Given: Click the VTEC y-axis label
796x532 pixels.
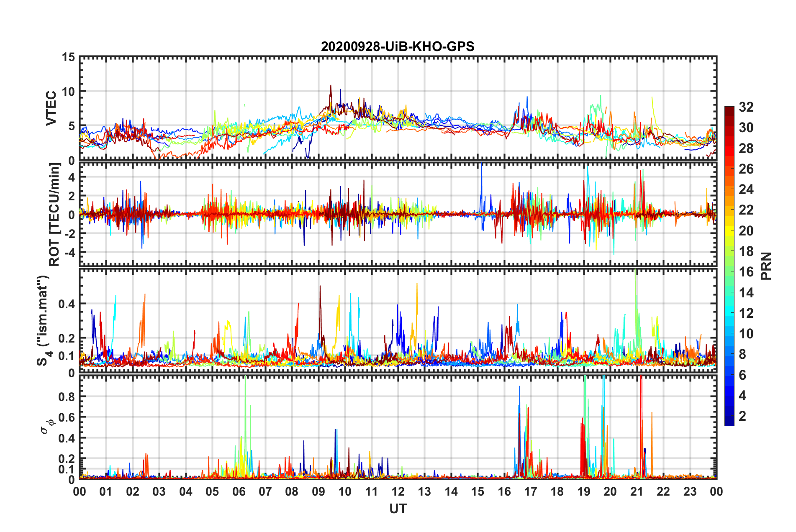Looking at the screenshot, I should (x=51, y=108).
